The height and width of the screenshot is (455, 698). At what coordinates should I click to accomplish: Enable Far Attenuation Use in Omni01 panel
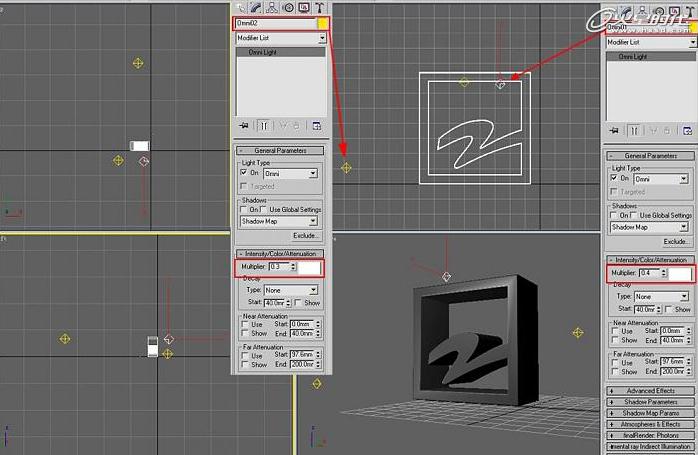tap(615, 362)
